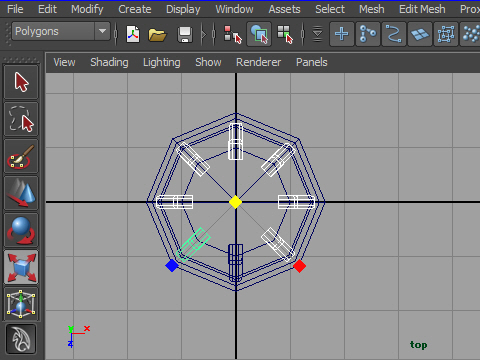Toggle select curve objects mask
Viewport: 480px width, 360px height.
coord(394,34)
